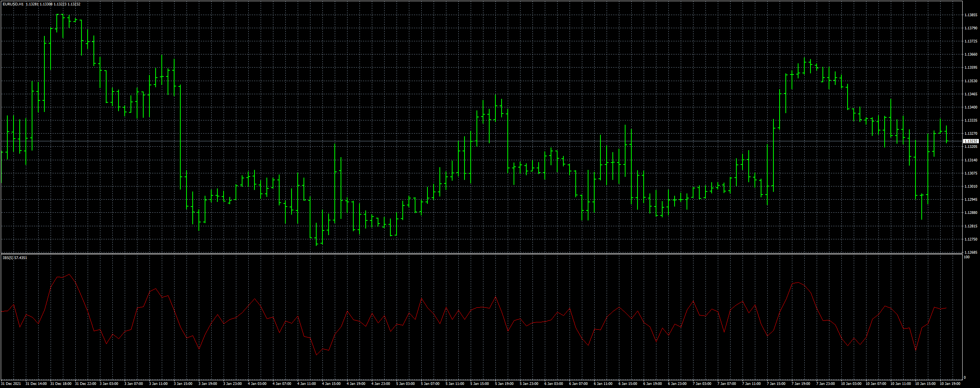Click the 1.13270 price scale label
980x388 pixels.
point(971,134)
